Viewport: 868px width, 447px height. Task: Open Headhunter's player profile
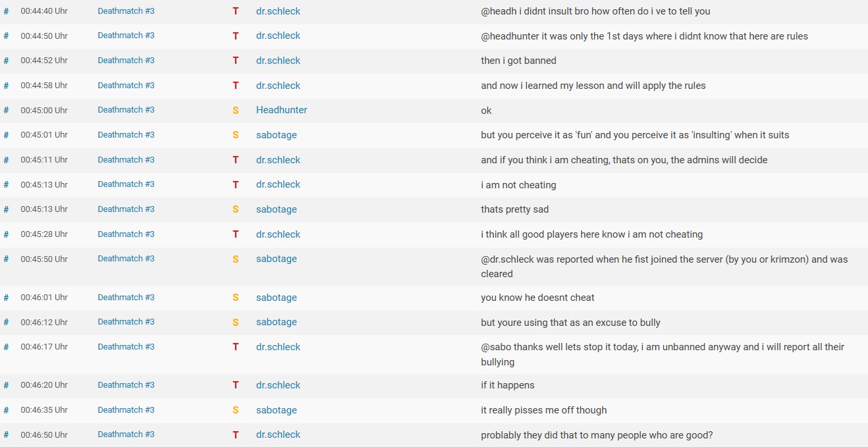point(282,110)
